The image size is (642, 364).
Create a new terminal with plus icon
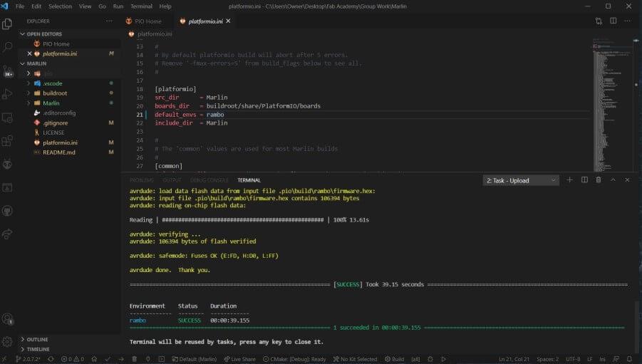pos(569,180)
